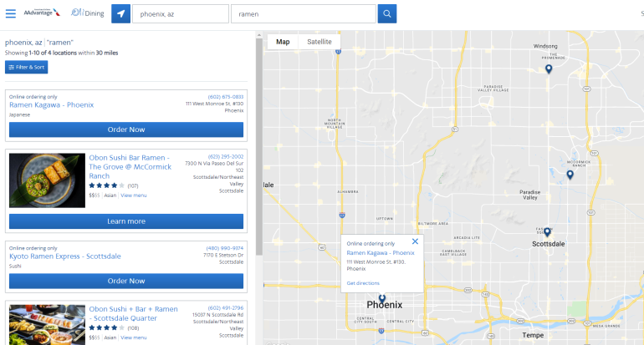Switch to Map view tab

pyautogui.click(x=283, y=42)
